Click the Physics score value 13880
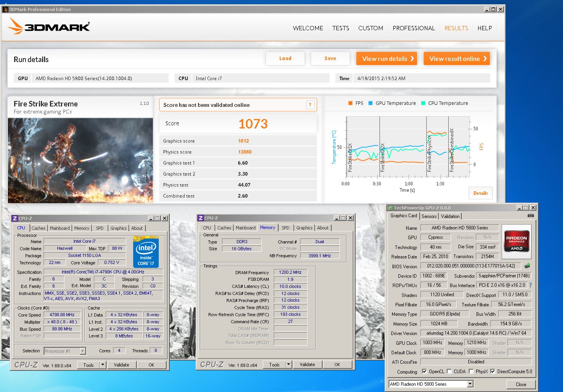 (245, 152)
